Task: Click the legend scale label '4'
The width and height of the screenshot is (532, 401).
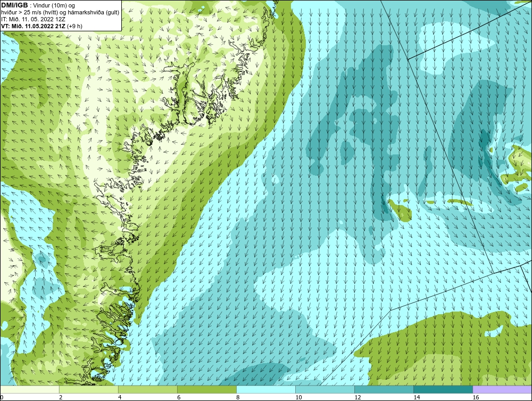Action: tap(120, 397)
